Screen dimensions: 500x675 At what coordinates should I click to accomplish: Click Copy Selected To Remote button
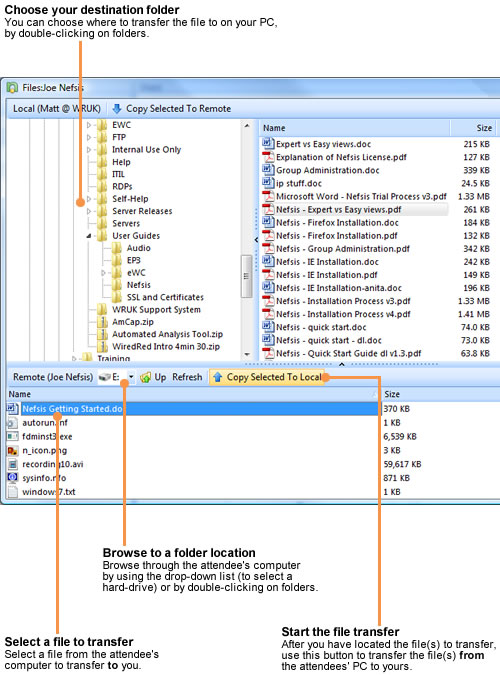[172, 109]
